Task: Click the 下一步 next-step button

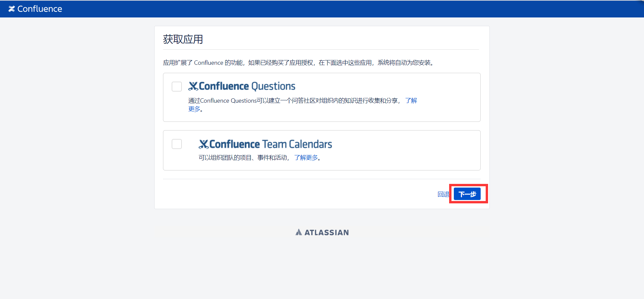Action: 467,194
